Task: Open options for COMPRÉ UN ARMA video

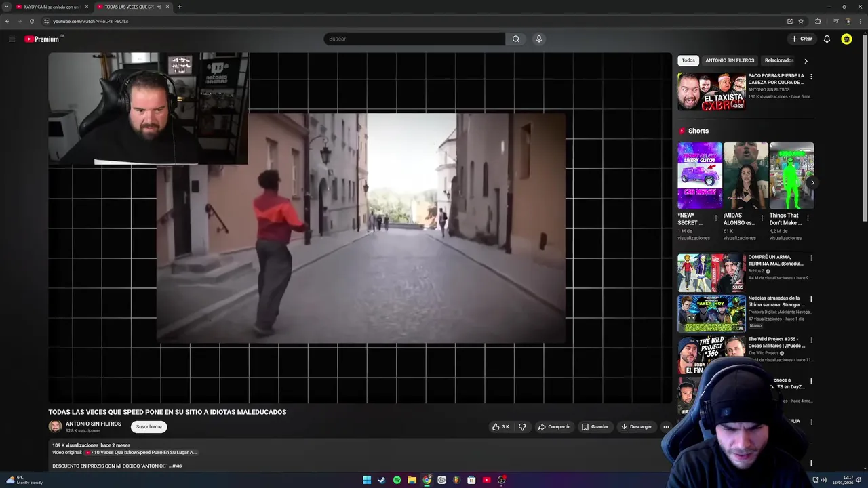Action: [811, 258]
